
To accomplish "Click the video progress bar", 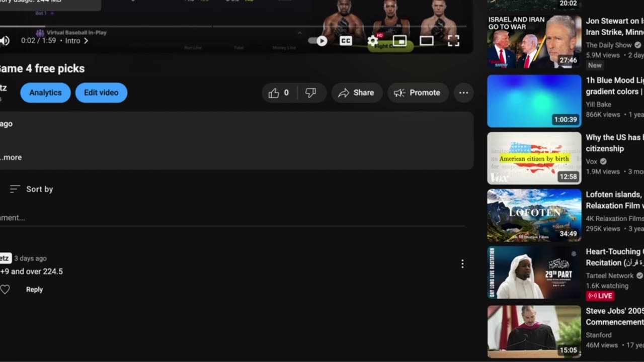I will tap(233, 26).
